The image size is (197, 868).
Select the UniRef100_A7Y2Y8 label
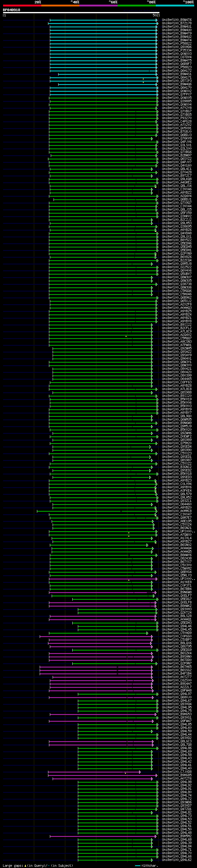click(176, 108)
